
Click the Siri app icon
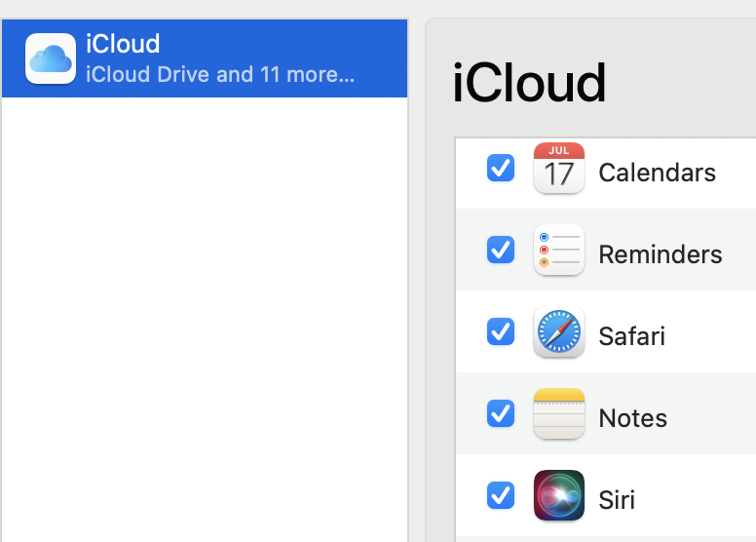pyautogui.click(x=559, y=495)
